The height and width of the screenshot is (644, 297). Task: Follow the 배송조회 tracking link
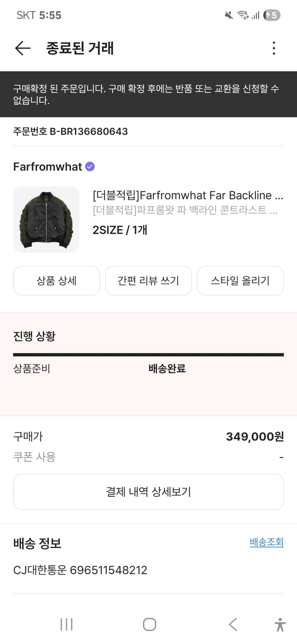click(x=267, y=542)
